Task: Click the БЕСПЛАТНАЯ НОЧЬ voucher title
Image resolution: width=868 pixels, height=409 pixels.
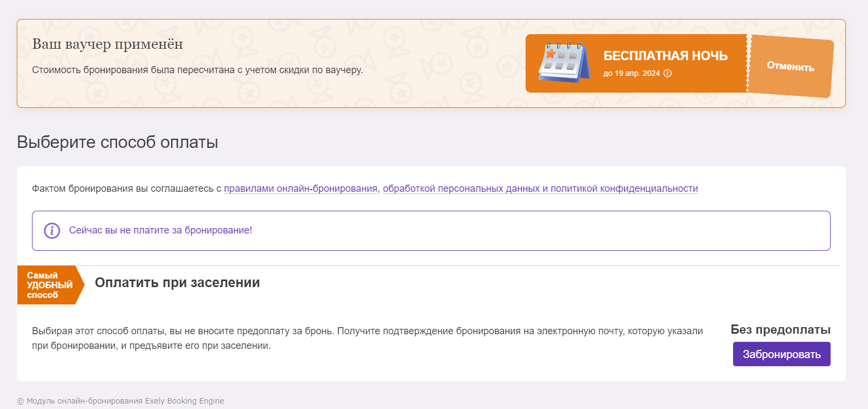Action: click(665, 56)
